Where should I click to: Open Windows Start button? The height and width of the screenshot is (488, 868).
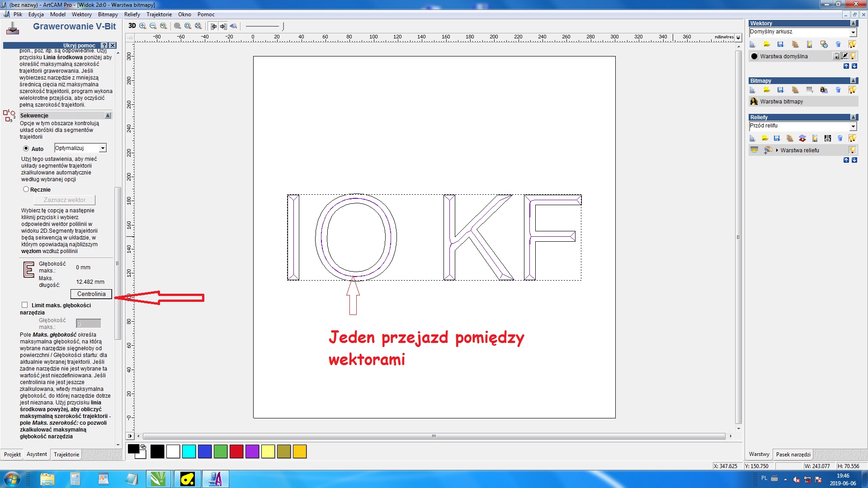pos(12,479)
